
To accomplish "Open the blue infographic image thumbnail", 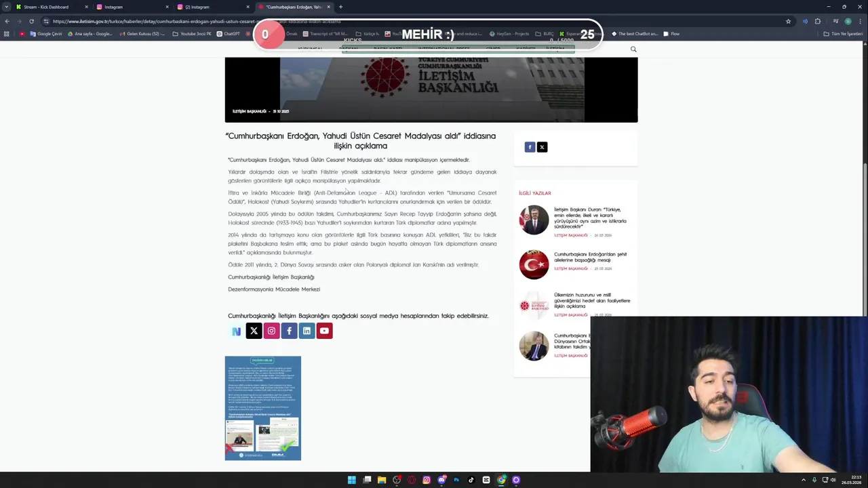I will point(263,408).
